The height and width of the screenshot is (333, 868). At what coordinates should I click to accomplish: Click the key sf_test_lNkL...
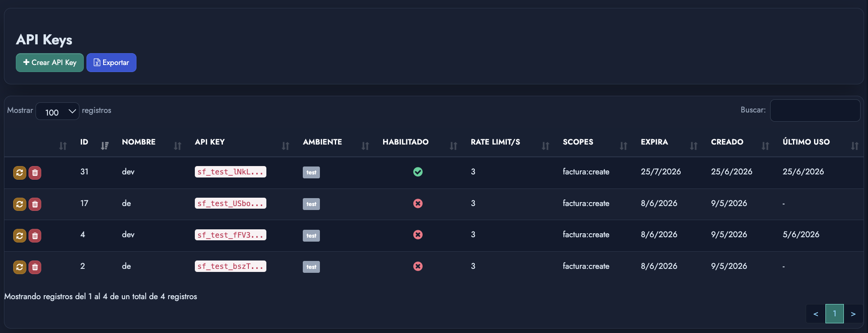(x=230, y=172)
